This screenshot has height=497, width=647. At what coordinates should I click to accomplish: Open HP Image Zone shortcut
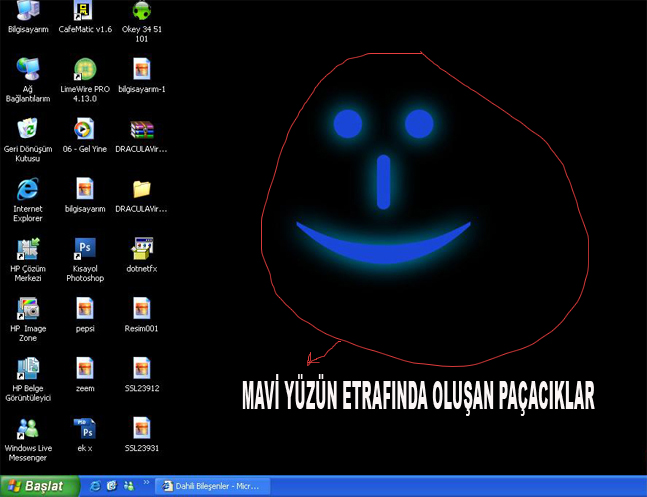click(x=28, y=308)
